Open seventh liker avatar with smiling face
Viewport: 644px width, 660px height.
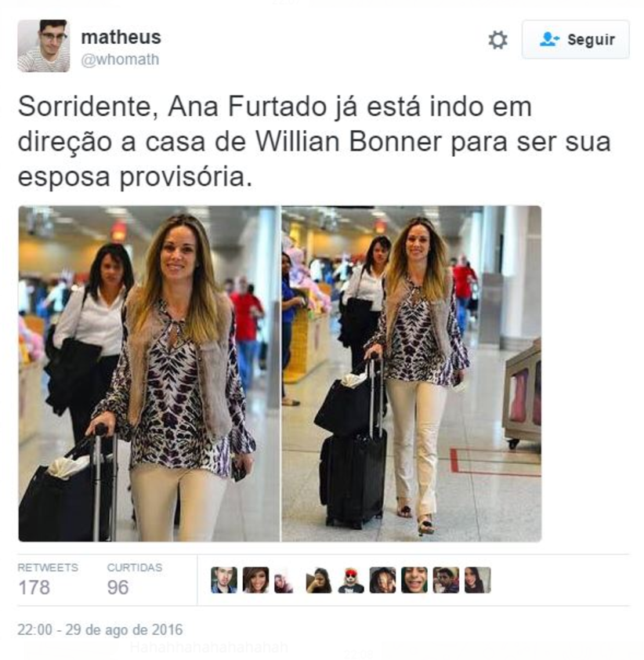point(414,580)
